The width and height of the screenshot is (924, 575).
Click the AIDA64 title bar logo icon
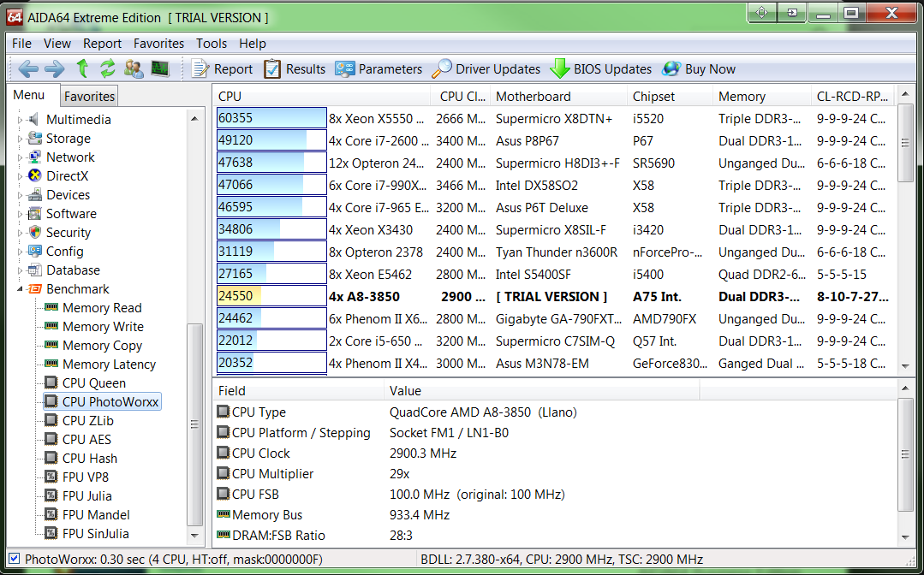tap(15, 18)
